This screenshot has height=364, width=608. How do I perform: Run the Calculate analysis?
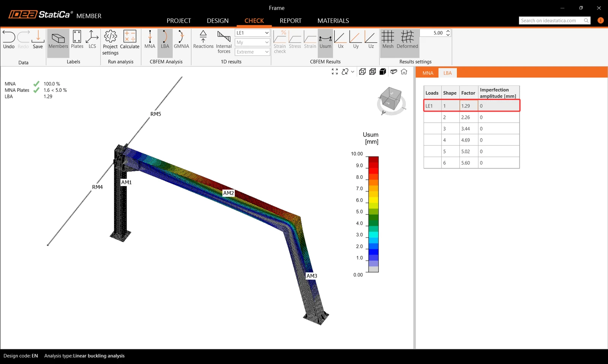click(x=130, y=39)
